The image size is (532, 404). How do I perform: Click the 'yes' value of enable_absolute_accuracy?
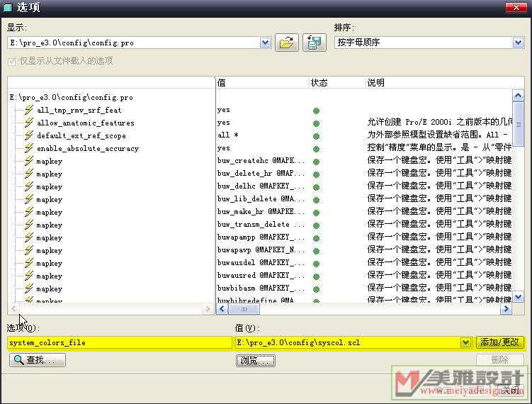click(x=224, y=148)
